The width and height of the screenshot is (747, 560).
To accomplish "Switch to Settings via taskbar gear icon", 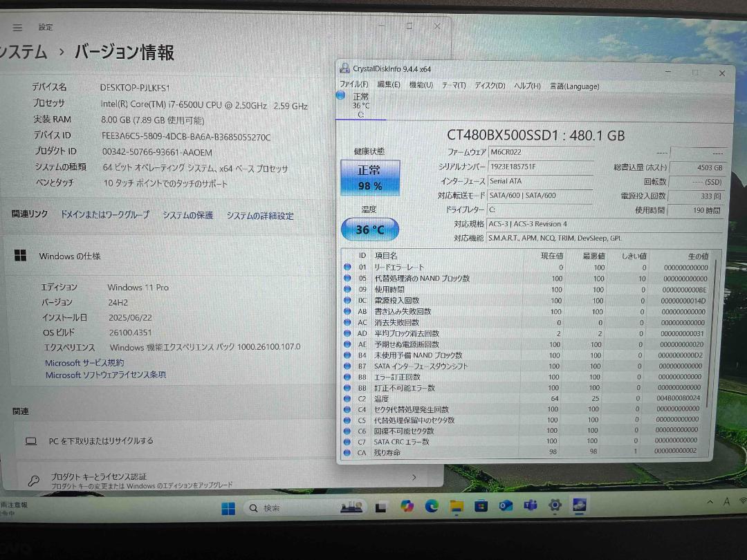I will 555,505.
